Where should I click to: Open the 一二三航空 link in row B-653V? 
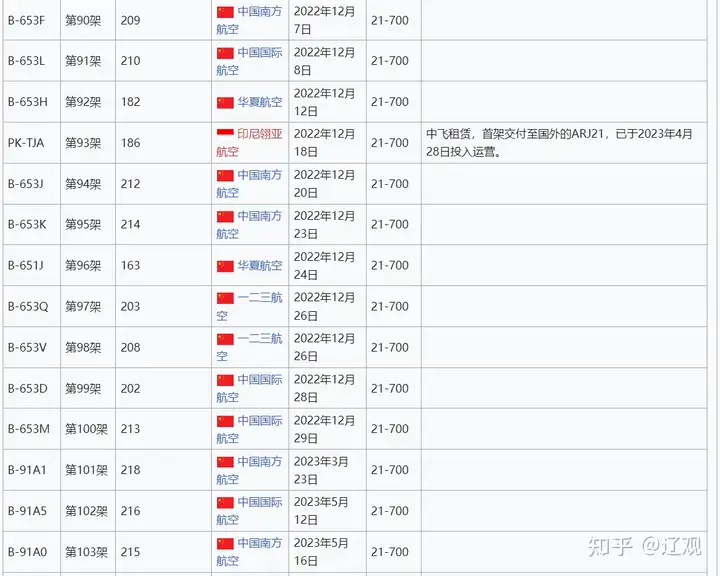249,347
